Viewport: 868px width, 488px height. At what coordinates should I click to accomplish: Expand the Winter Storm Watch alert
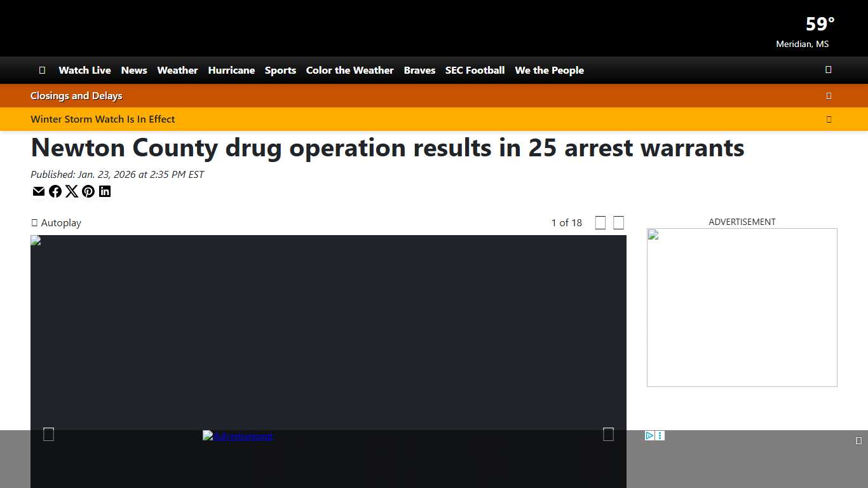click(x=829, y=119)
